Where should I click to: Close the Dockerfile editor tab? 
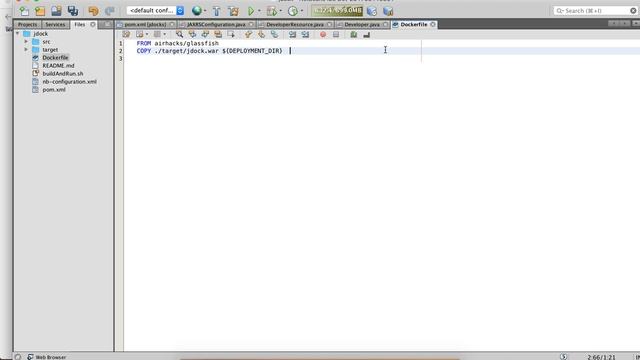click(433, 24)
